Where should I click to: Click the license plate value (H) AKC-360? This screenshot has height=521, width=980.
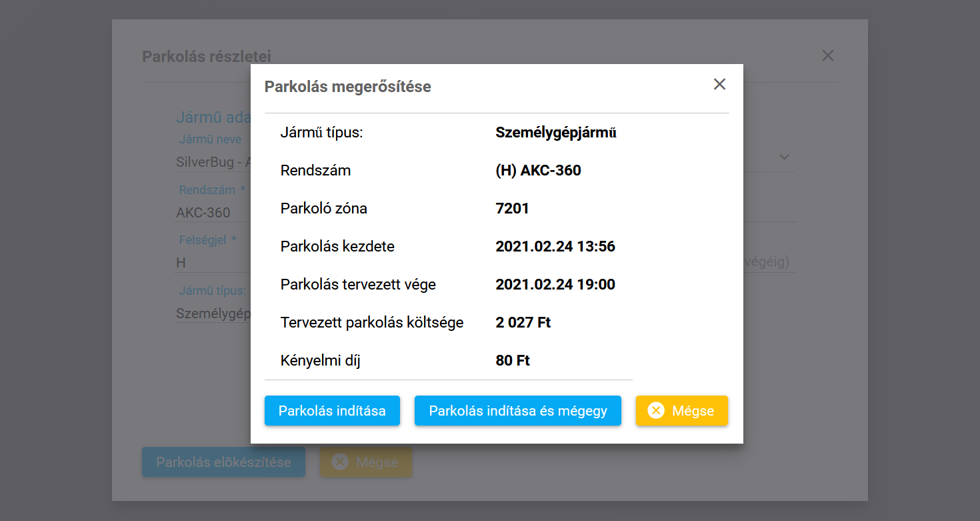[x=538, y=171]
